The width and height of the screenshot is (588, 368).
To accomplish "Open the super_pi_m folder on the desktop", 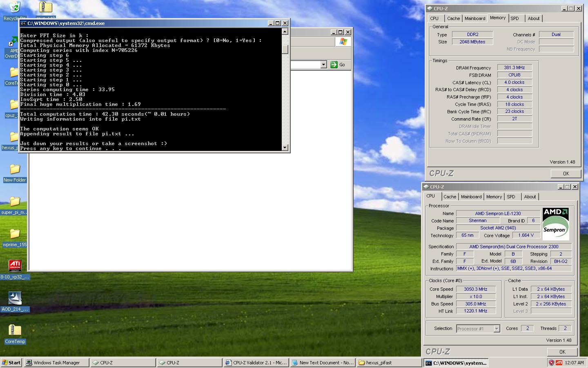I will pyautogui.click(x=15, y=201).
